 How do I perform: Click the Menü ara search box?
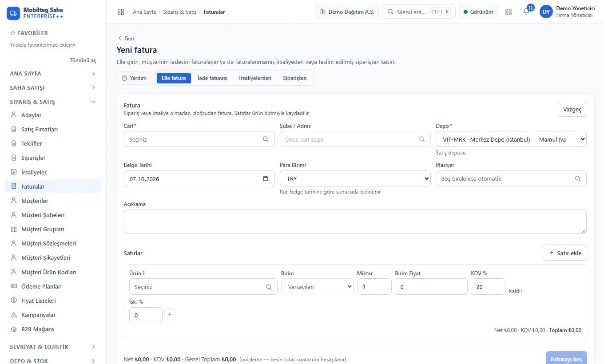click(418, 12)
